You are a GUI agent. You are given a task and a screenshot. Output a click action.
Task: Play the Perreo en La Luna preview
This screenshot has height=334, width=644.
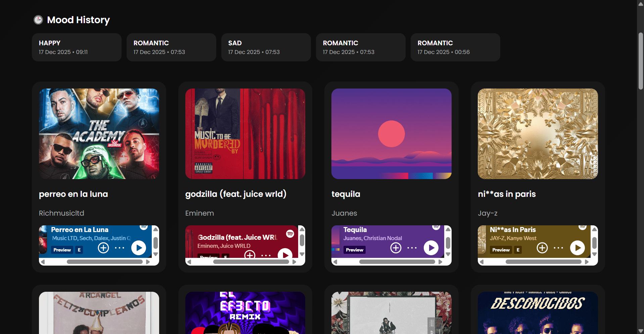pos(138,248)
